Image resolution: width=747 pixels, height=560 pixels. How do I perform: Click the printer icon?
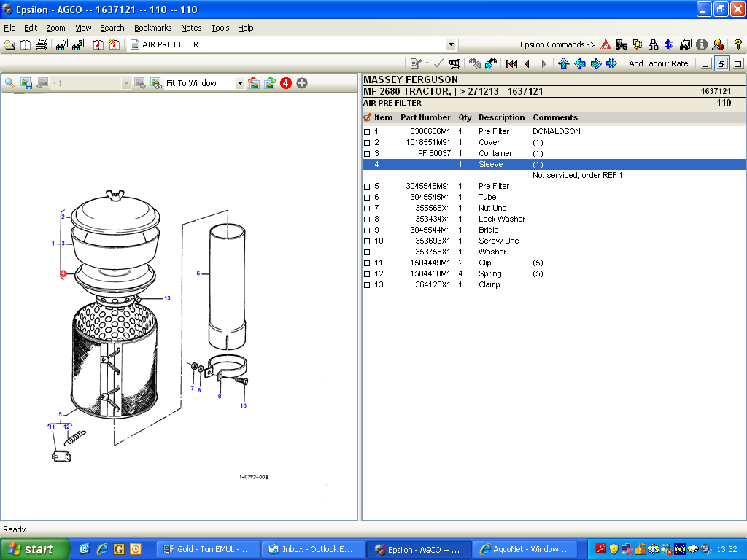click(42, 44)
